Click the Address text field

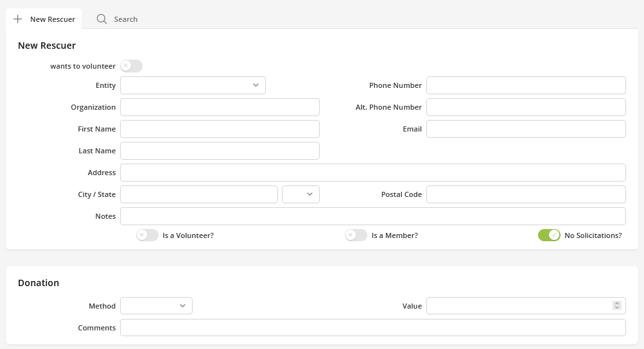tap(372, 173)
